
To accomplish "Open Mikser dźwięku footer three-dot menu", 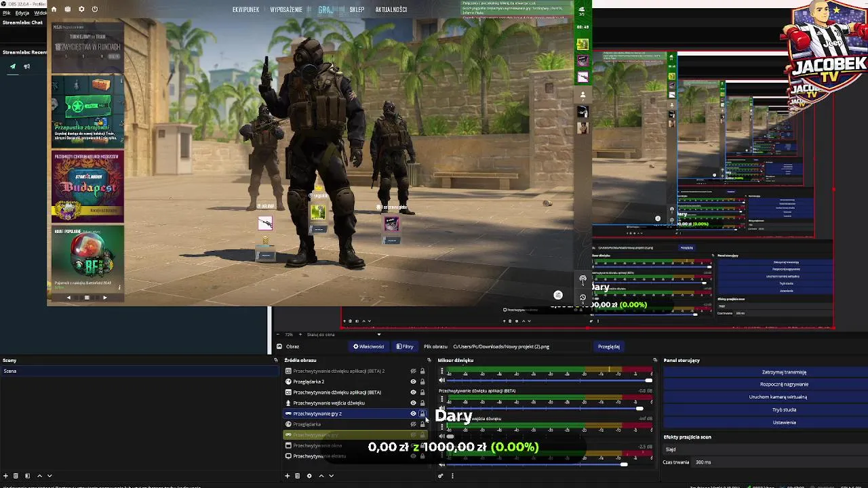I will (452, 476).
